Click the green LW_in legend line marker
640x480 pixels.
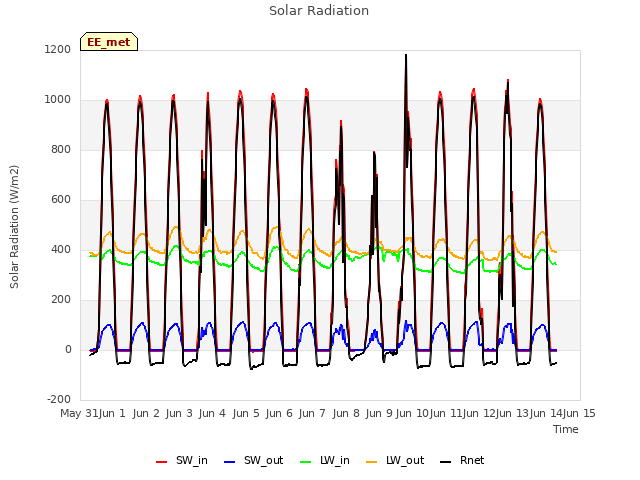coord(306,462)
